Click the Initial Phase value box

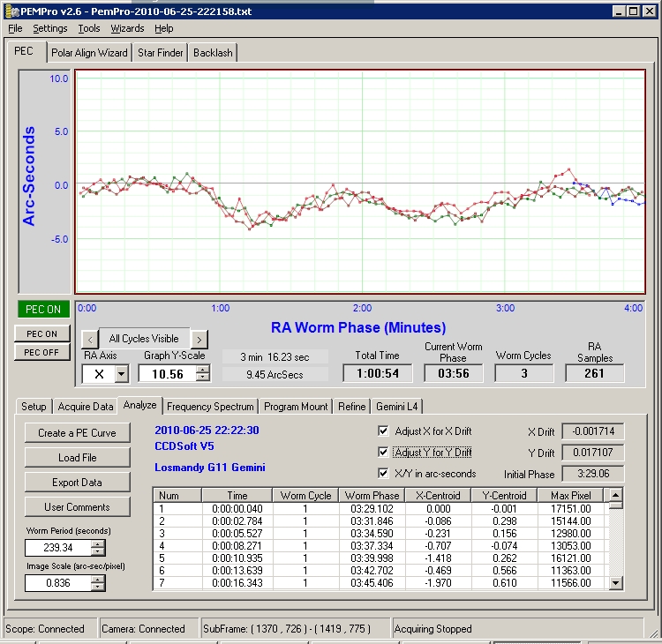pos(593,474)
